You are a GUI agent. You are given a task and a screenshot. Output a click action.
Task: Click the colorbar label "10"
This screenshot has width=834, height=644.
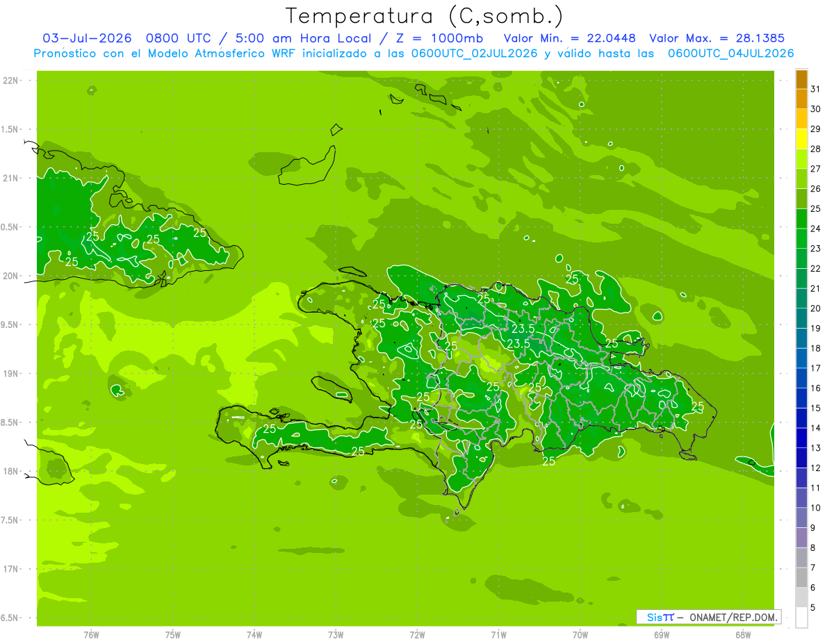[x=815, y=508]
